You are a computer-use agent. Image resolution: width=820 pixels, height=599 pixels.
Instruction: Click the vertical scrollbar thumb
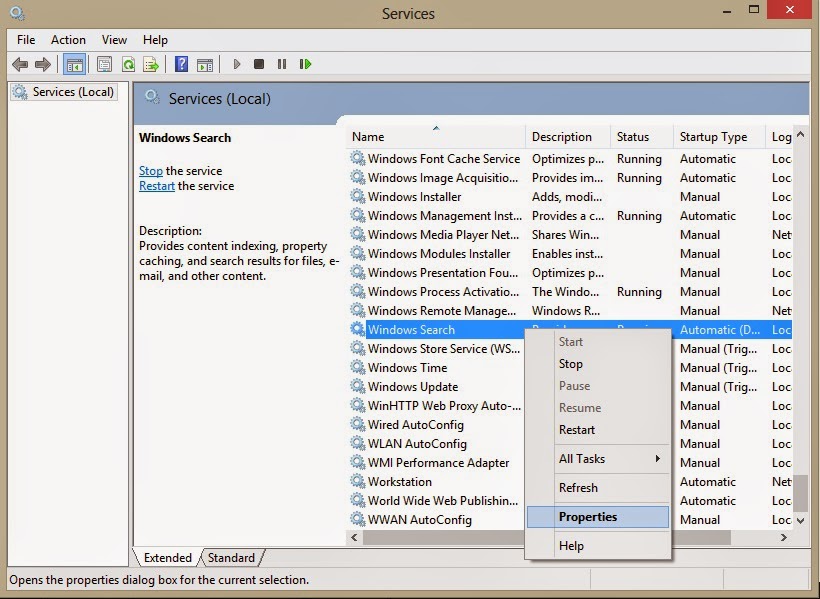coord(801,493)
